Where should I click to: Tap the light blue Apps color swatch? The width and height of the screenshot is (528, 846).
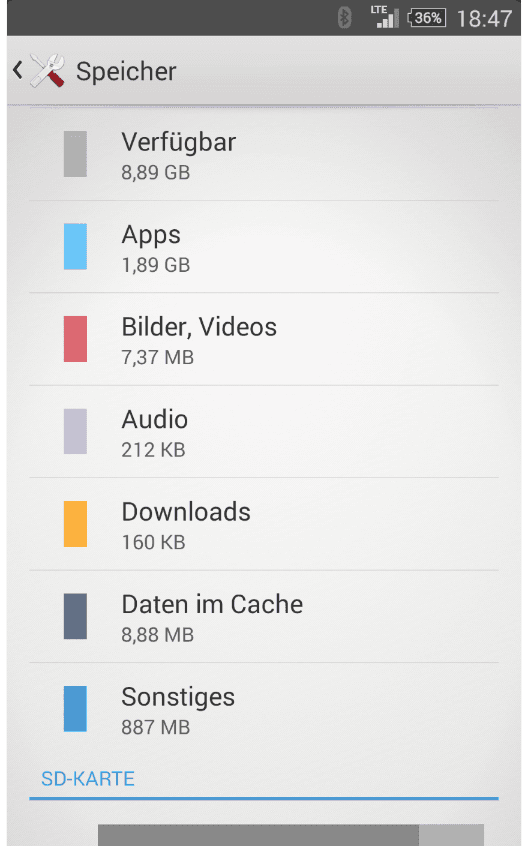click(76, 247)
